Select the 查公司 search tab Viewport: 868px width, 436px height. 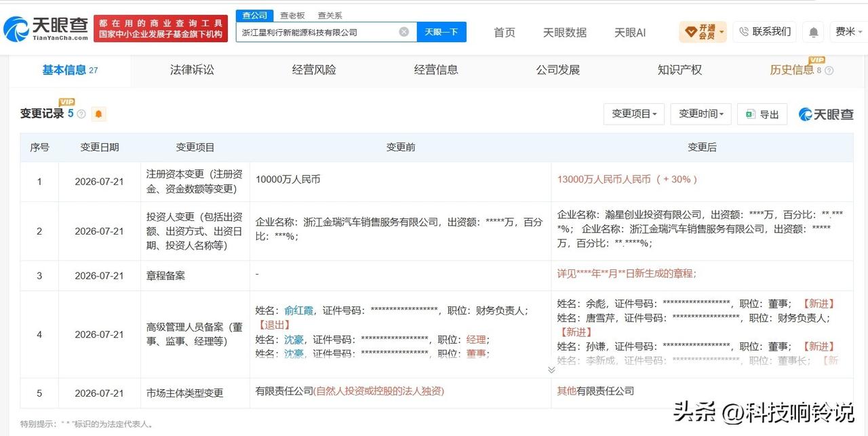[x=254, y=15]
